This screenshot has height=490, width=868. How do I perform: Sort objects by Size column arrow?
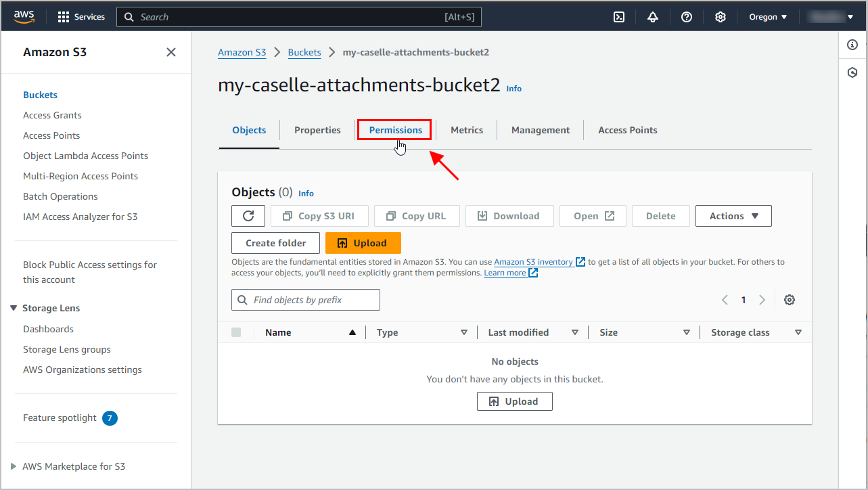point(687,332)
